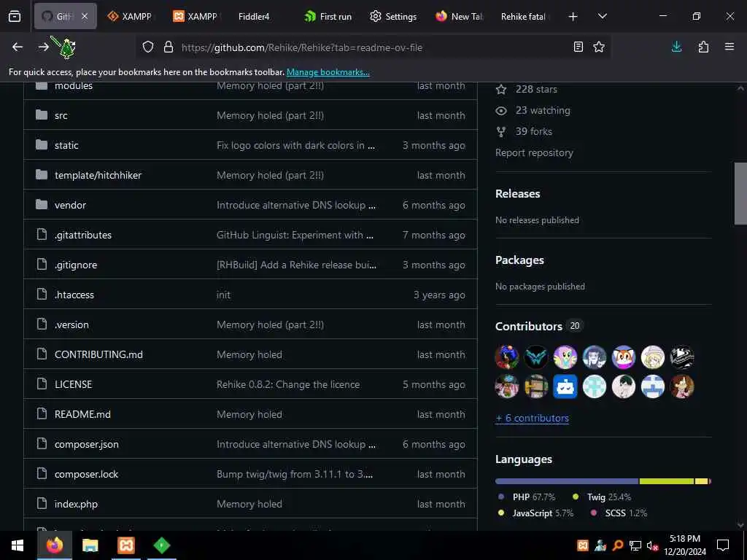The image size is (747, 560).
Task: Open the 'Fix logo colors' commit message
Action: click(x=295, y=145)
